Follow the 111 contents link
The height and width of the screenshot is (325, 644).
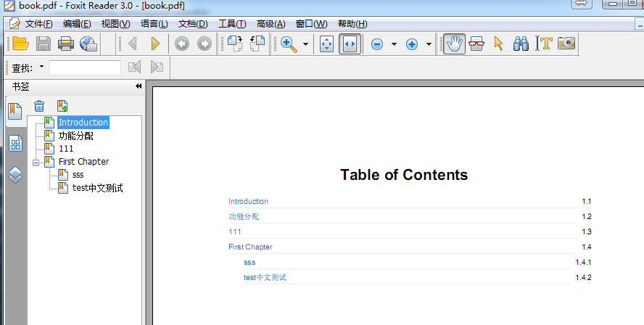235,231
